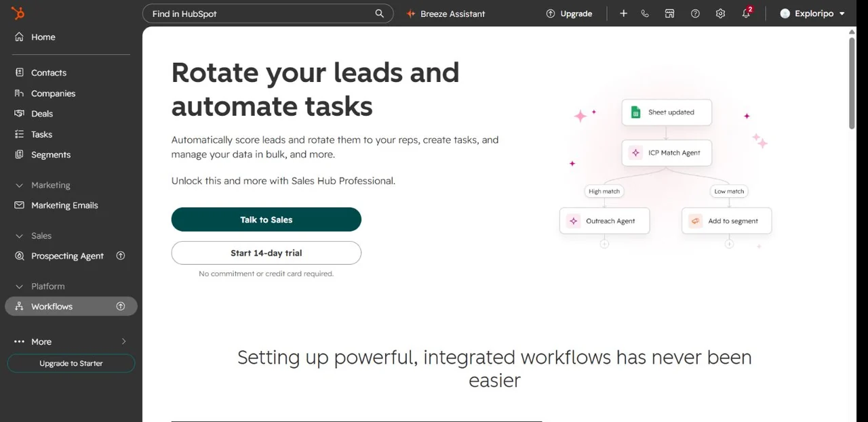Click the HubSpot sprocket logo
868x422 pixels.
(18, 13)
